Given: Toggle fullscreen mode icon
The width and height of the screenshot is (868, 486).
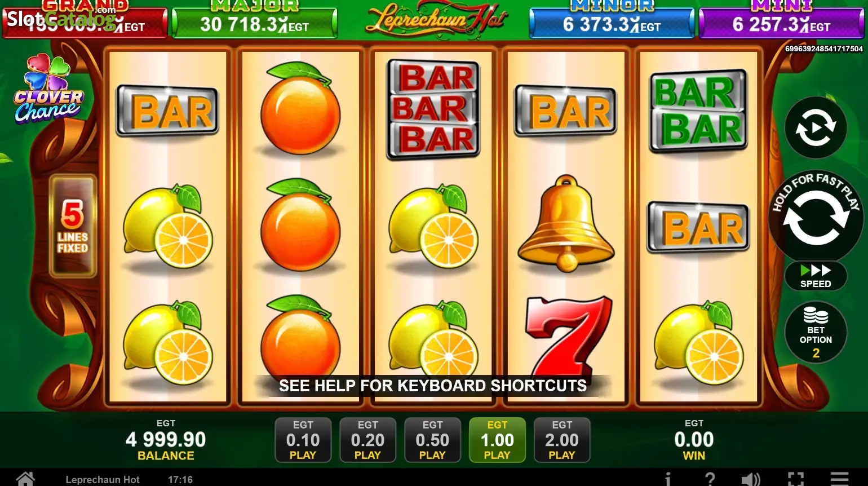Looking at the screenshot, I should point(795,479).
